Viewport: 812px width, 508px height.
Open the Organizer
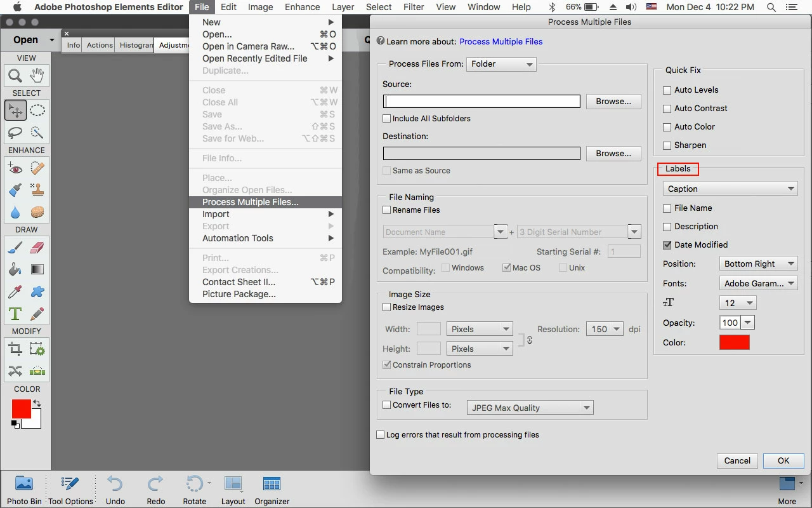272,490
